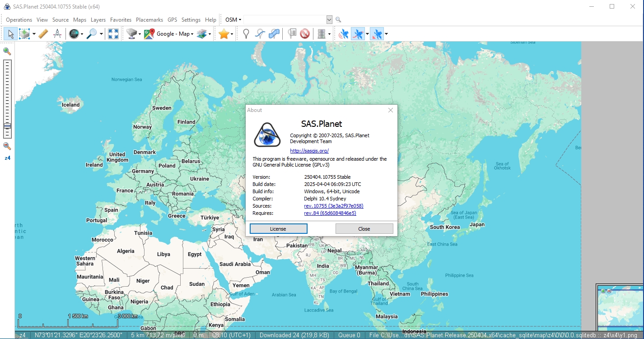The height and width of the screenshot is (339, 644).
Task: Open the layers overlay dropdown arrow
Action: (209, 33)
